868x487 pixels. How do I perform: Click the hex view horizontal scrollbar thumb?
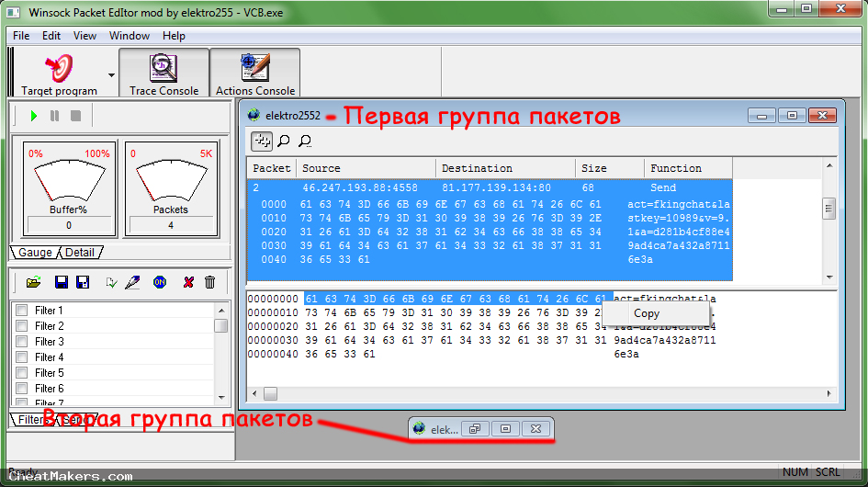click(x=270, y=394)
